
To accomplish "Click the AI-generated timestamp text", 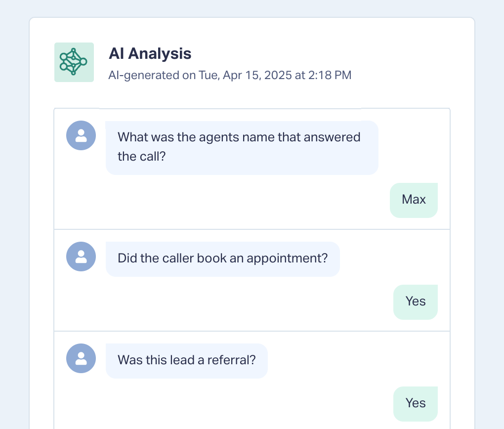I will 230,76.
